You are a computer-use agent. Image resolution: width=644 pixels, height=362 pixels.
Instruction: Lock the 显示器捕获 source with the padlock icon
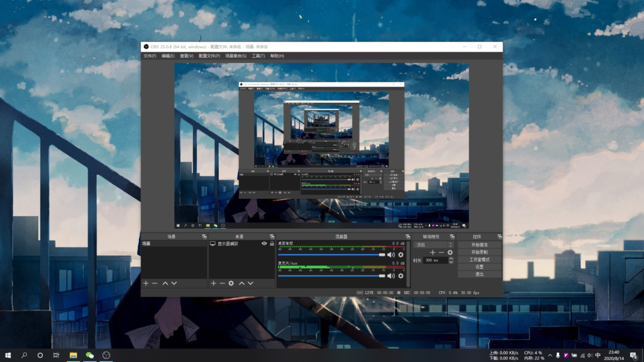tap(272, 243)
